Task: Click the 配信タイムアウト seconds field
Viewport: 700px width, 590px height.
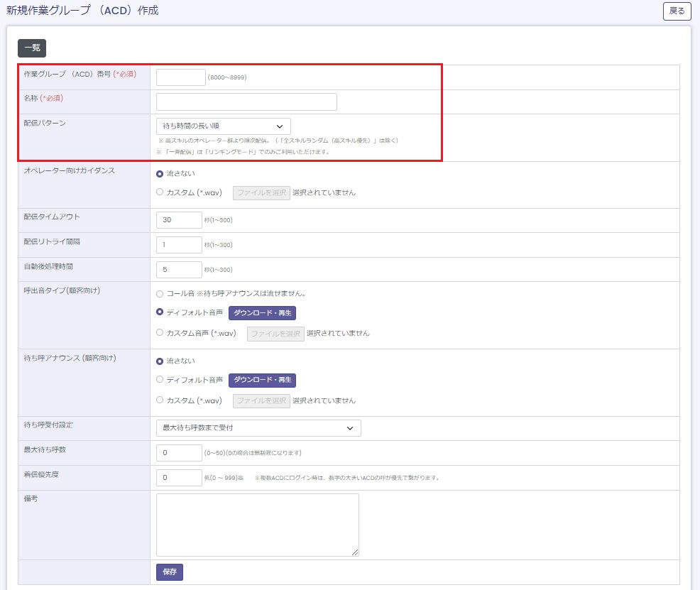Action: coord(179,220)
